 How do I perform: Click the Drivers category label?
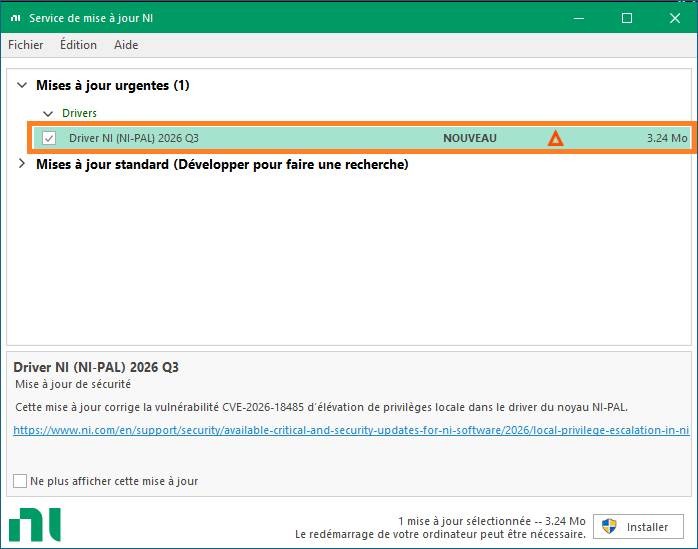[x=79, y=113]
